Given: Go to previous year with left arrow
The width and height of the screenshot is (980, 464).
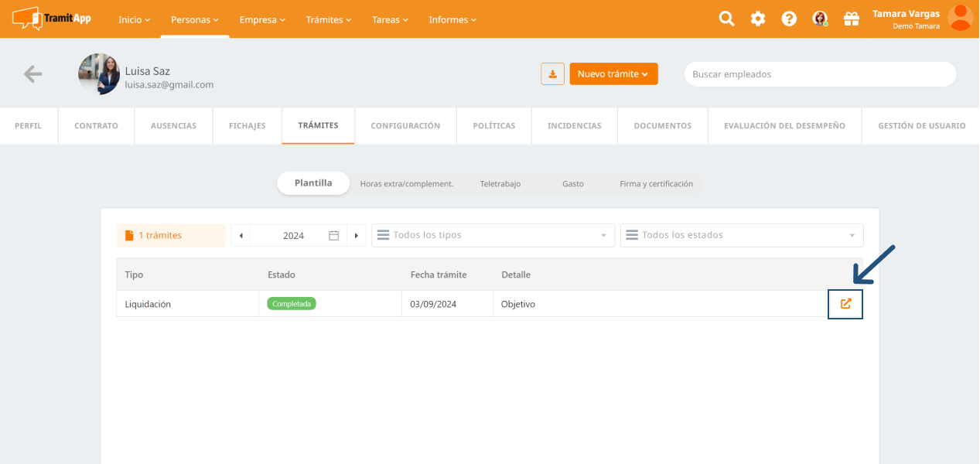Looking at the screenshot, I should pyautogui.click(x=241, y=236).
